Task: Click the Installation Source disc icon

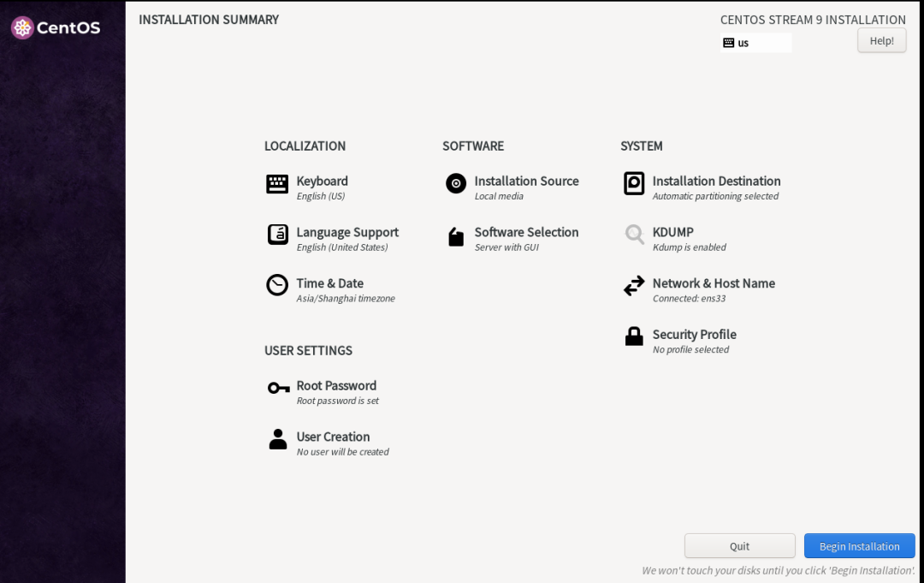Action: (x=456, y=183)
